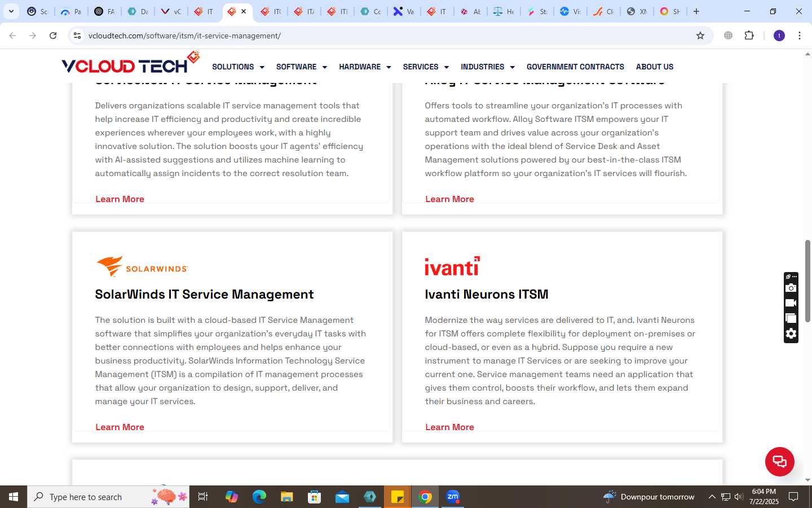This screenshot has width=812, height=508.
Task: Click the stacked pages icon in floating toolbar
Action: [x=791, y=318]
